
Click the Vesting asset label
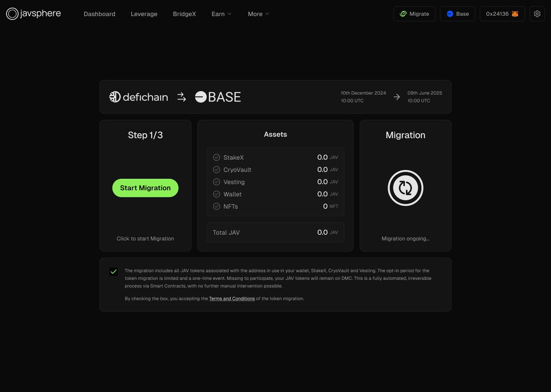tap(234, 182)
